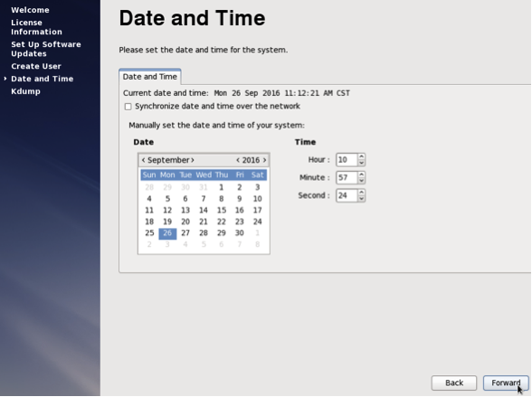The image size is (532, 397).
Task: Go to the next month arrow after September
Action: point(193,160)
